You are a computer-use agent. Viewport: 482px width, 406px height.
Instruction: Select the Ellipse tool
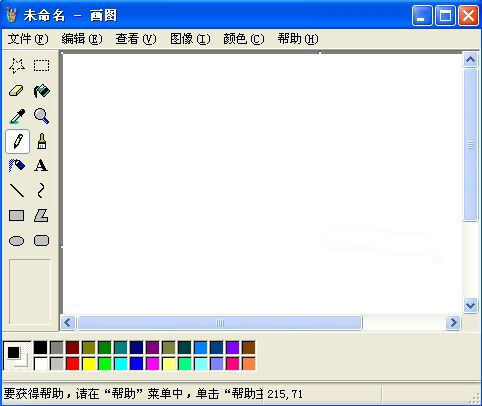tap(17, 241)
